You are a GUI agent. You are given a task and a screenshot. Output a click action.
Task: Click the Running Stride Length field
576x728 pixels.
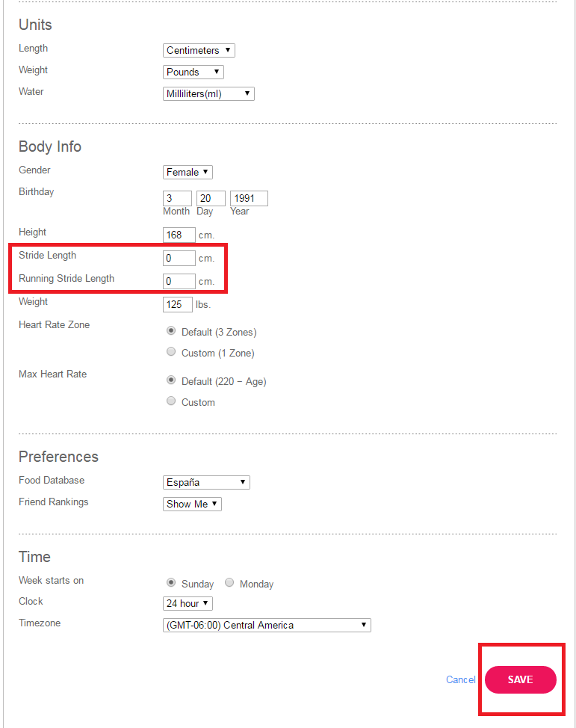click(x=179, y=282)
